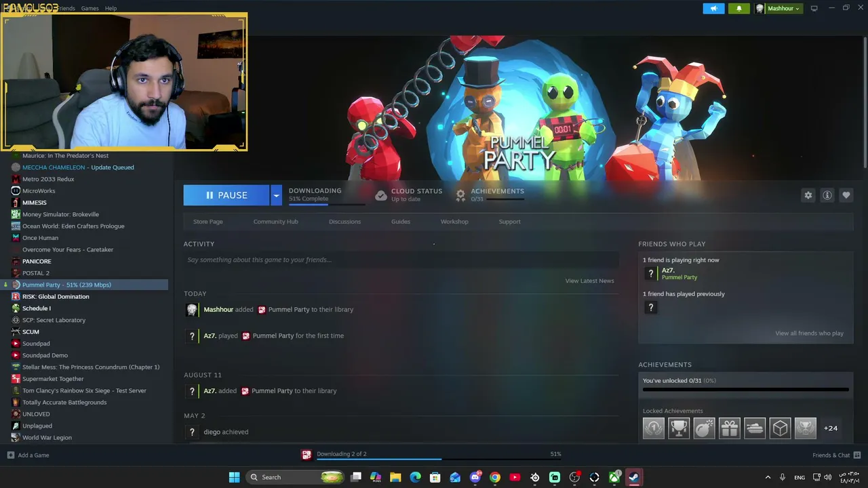Add Pummel Party to favorites heart
This screenshot has height=488, width=868.
tap(846, 195)
